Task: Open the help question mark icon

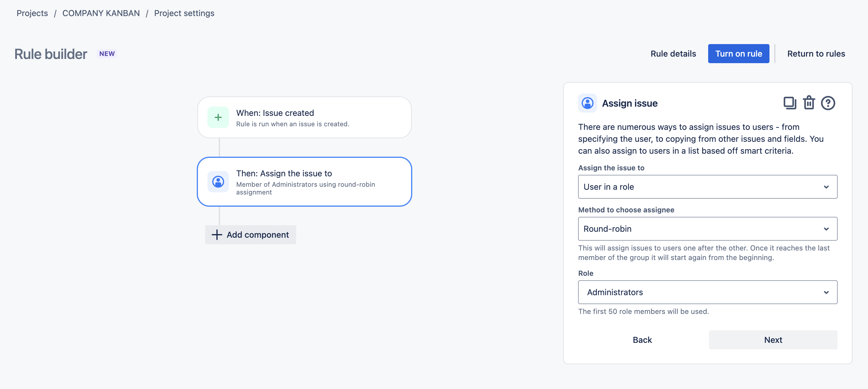Action: tap(828, 103)
